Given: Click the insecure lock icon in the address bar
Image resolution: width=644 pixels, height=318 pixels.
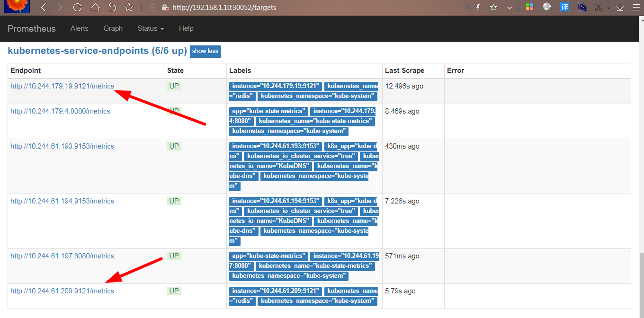Looking at the screenshot, I should pos(165,8).
